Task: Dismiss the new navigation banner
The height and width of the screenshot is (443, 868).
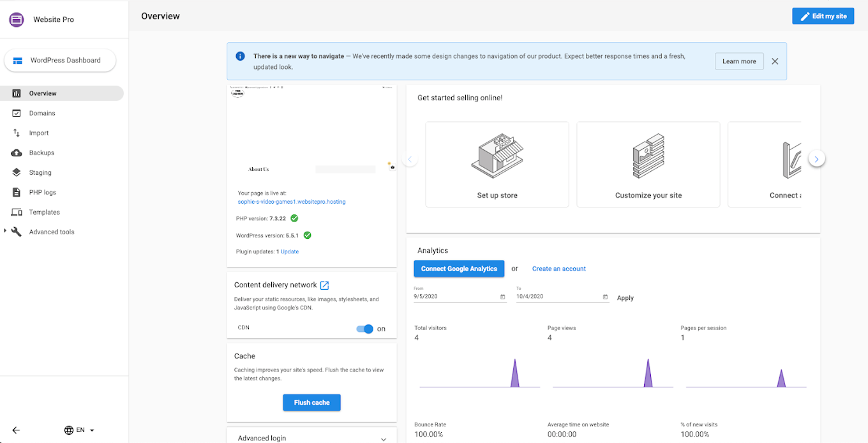Action: coord(775,61)
